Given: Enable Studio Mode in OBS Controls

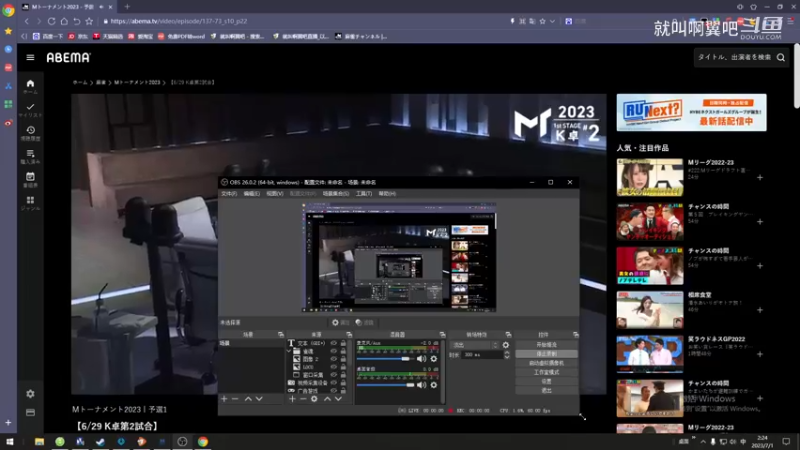Looking at the screenshot, I should tap(546, 372).
